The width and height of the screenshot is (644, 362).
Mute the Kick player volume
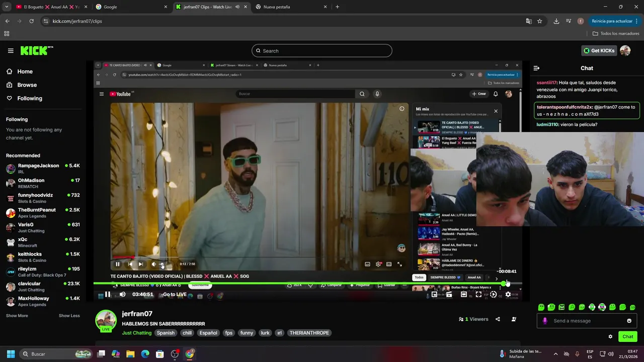[x=122, y=295]
